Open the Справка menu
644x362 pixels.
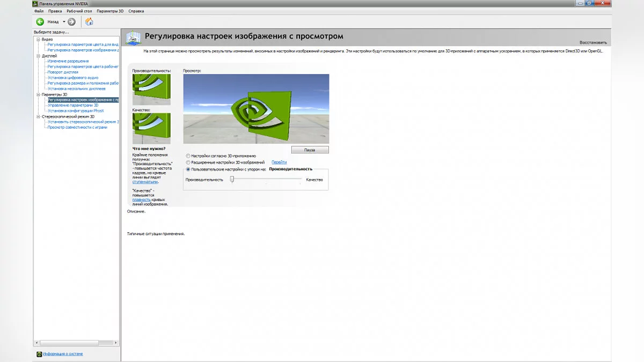click(136, 11)
